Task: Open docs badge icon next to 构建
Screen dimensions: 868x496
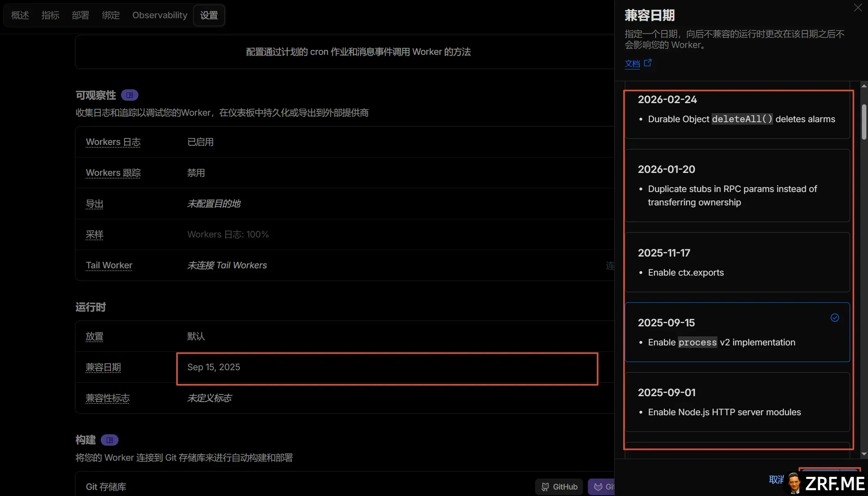Action: click(x=110, y=440)
